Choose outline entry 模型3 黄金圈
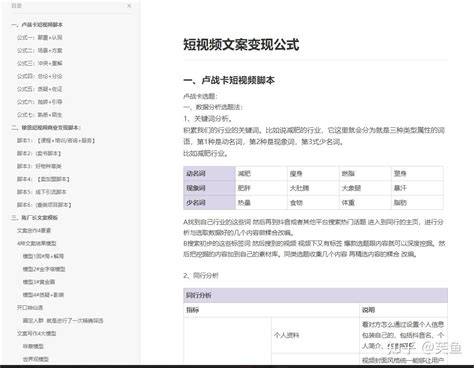The height and width of the screenshot is (368, 474). (x=39, y=282)
